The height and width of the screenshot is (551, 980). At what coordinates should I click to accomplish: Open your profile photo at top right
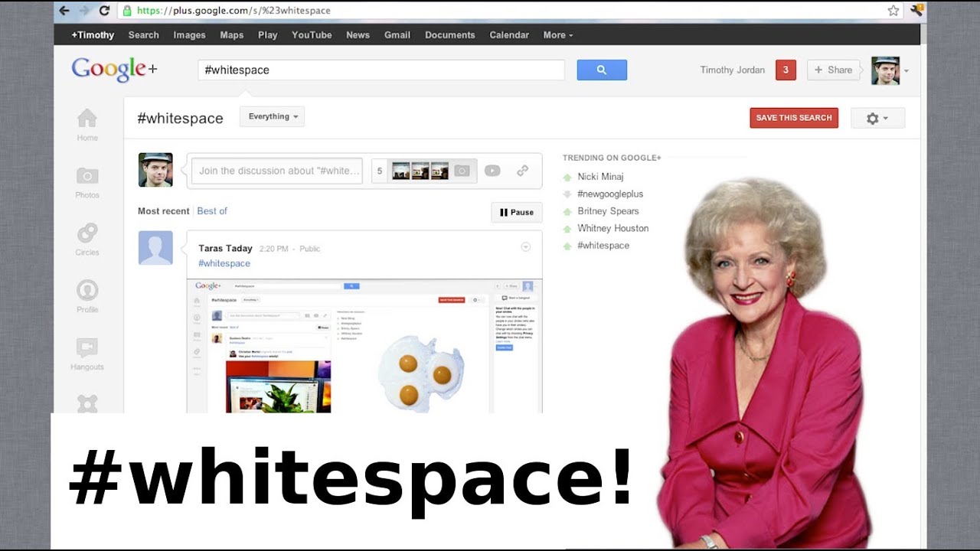click(886, 70)
